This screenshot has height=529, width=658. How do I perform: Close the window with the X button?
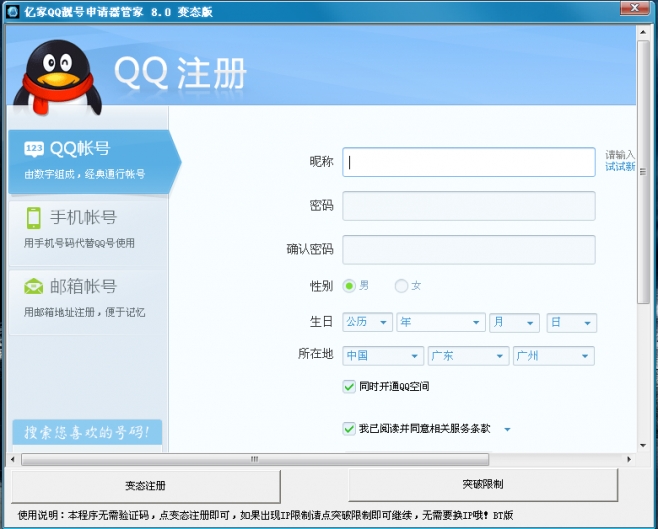click(x=635, y=8)
